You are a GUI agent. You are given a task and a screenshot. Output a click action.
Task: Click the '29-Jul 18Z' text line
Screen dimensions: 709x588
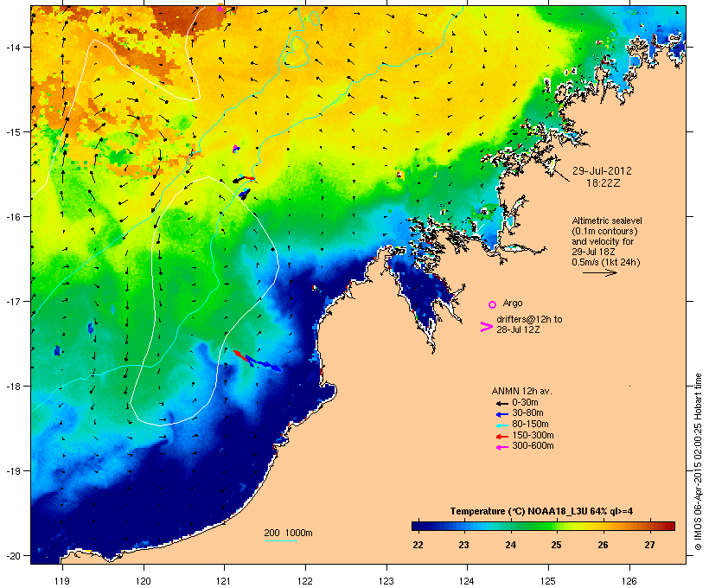(594, 252)
